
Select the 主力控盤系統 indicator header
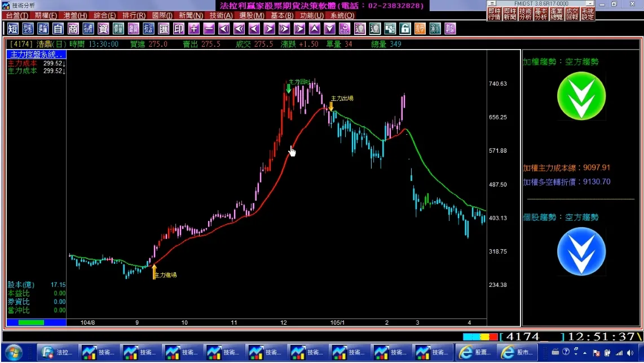click(36, 54)
